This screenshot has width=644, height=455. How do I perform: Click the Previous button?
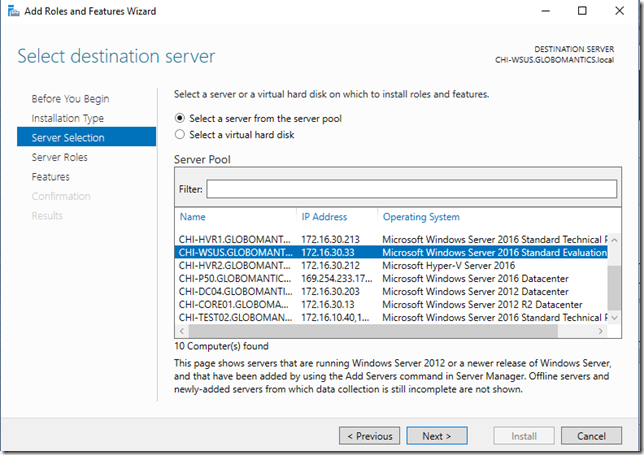(370, 436)
